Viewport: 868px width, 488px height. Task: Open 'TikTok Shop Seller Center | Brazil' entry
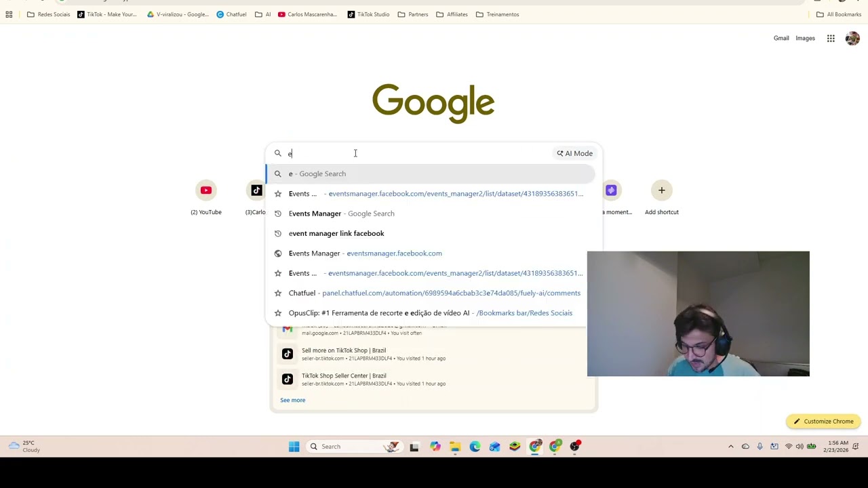(434, 379)
